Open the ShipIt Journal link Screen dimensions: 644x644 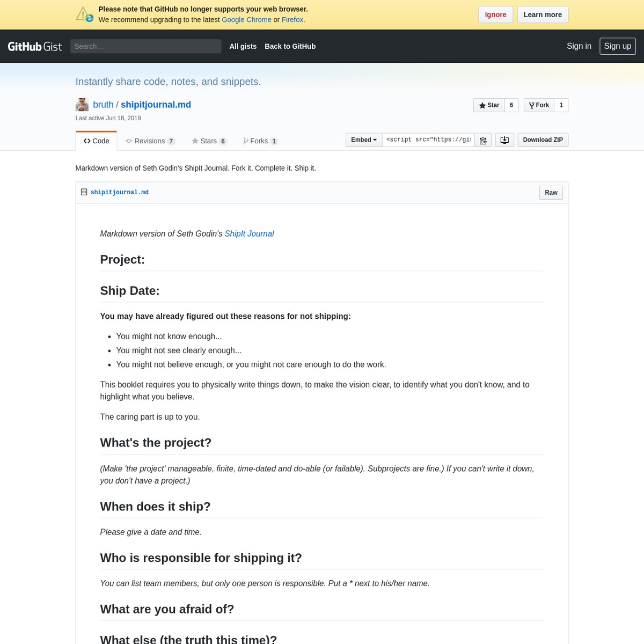coord(249,233)
